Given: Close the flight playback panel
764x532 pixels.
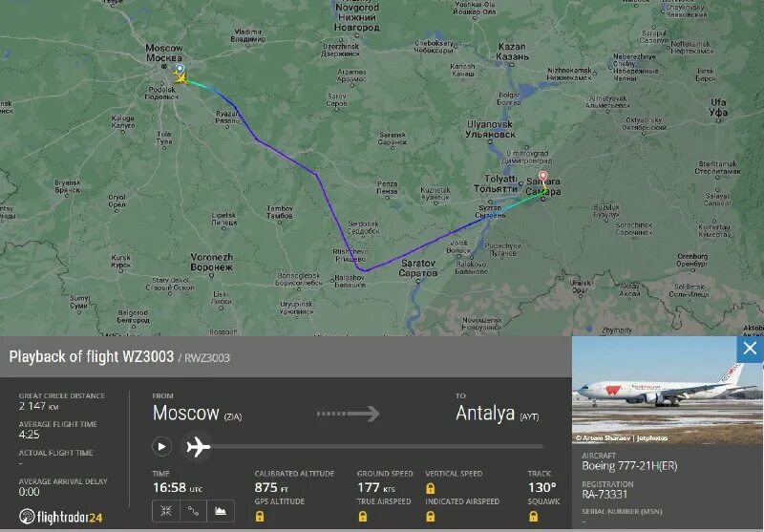Looking at the screenshot, I should click(750, 349).
